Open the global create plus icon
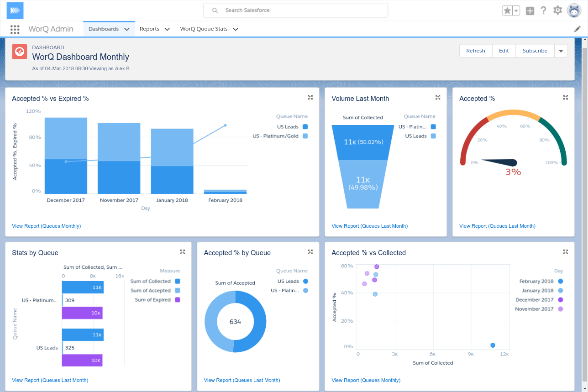 coord(530,10)
